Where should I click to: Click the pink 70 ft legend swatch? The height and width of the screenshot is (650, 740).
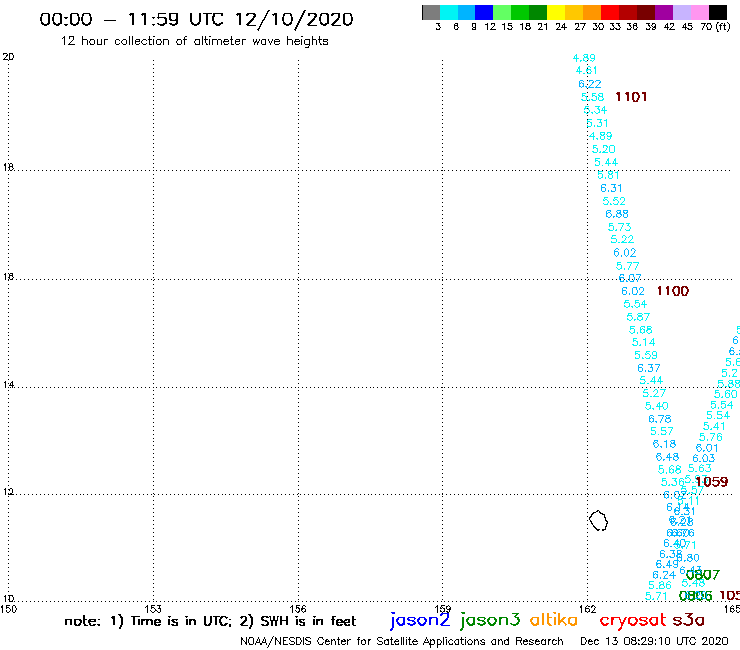pyautogui.click(x=699, y=12)
